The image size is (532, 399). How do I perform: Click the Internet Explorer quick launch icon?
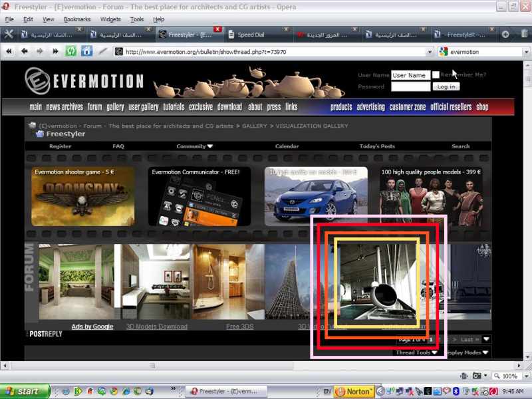coord(126,391)
